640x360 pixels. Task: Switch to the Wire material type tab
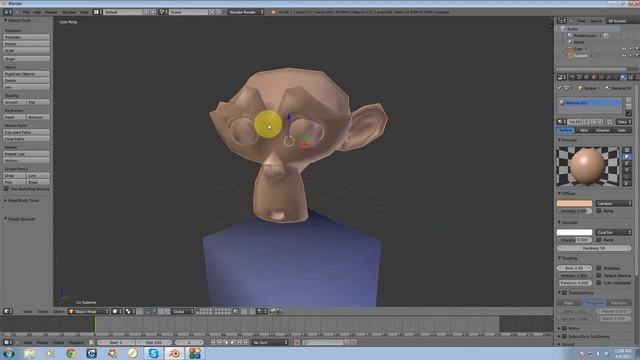pyautogui.click(x=584, y=130)
